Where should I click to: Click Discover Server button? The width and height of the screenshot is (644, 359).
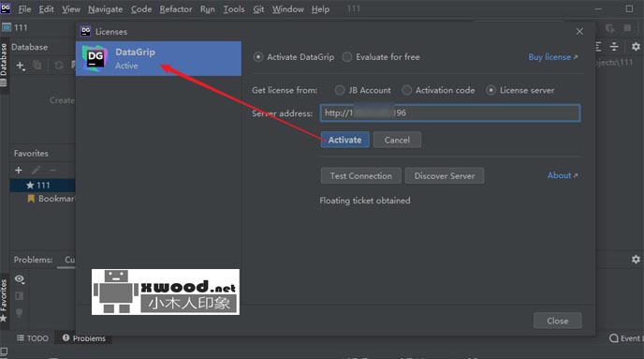445,175
